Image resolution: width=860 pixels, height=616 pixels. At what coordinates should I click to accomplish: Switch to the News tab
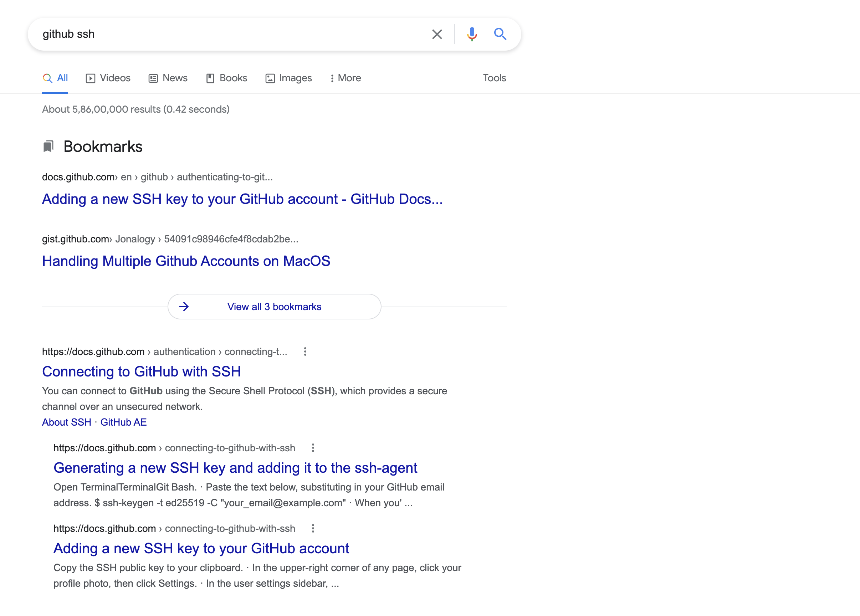pyautogui.click(x=168, y=78)
